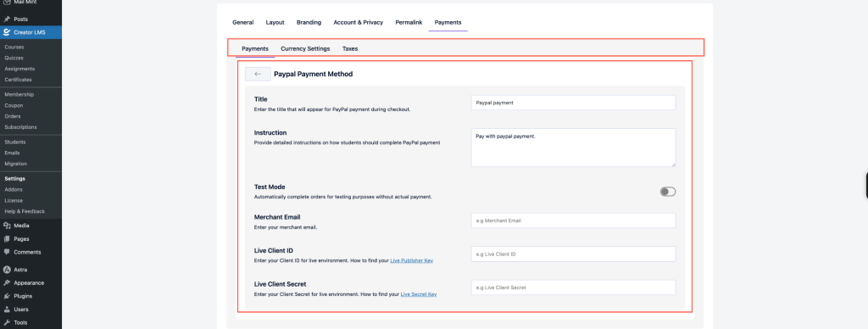This screenshot has height=329, width=868.
Task: Go to Students in sidebar
Action: click(15, 142)
